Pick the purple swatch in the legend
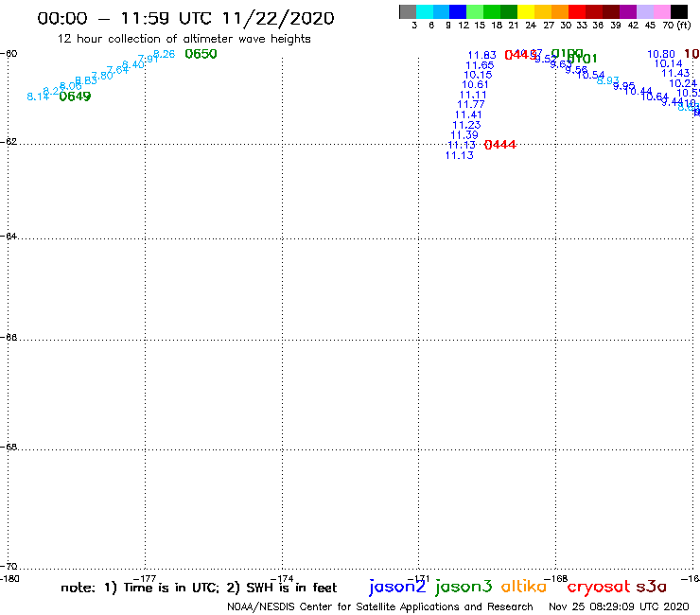The image size is (700, 615). [628, 11]
